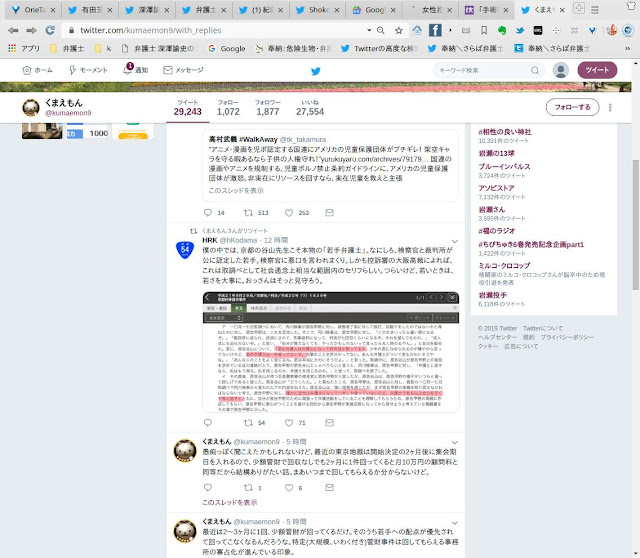Close the active くまえ browser tab
The width and height of the screenshot is (640, 558).
[562, 10]
